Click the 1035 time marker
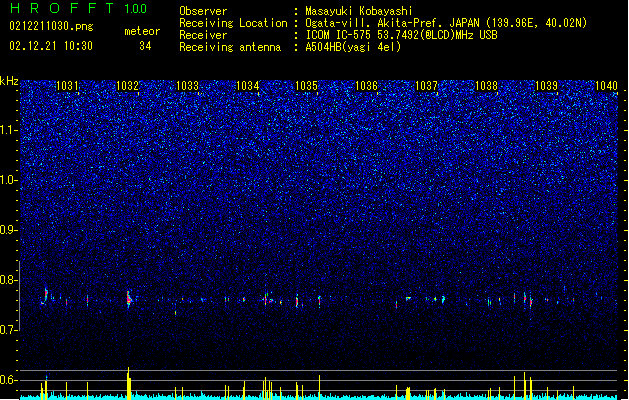Screen dimensions: 629x400 [306, 86]
